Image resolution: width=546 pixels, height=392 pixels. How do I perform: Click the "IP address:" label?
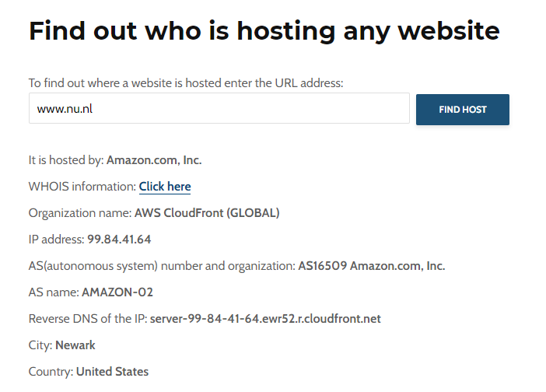(56, 240)
